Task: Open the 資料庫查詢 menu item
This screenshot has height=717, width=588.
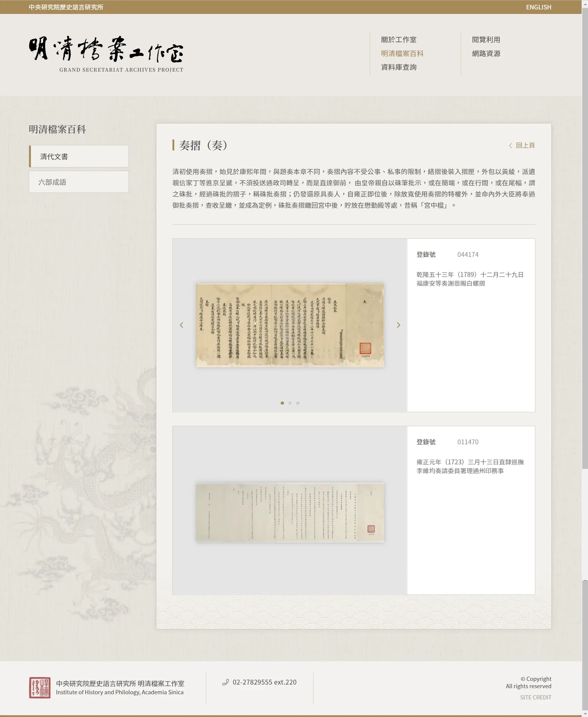Action: [x=399, y=67]
